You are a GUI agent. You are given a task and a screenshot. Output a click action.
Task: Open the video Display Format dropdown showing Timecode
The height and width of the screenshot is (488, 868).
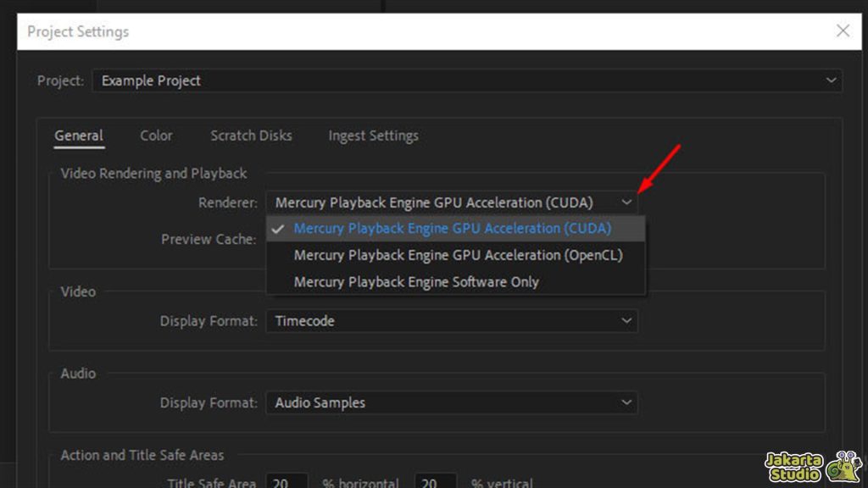coord(627,321)
